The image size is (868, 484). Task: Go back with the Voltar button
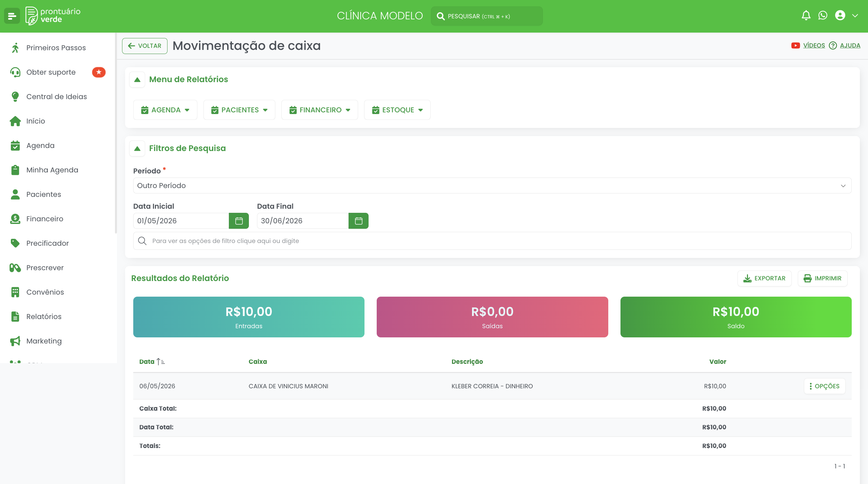coord(145,46)
